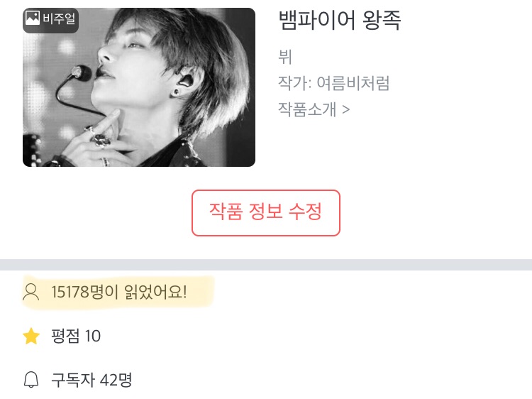Click the yellow star rating icon

[31, 337]
